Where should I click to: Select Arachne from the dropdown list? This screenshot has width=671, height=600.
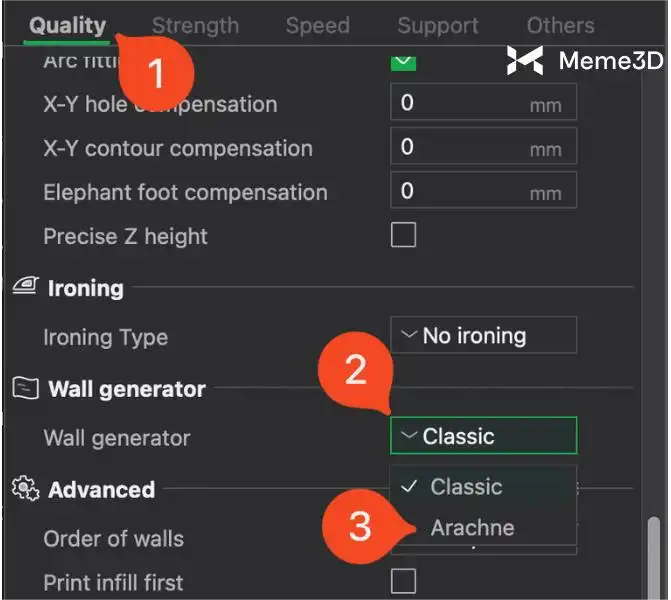[472, 527]
